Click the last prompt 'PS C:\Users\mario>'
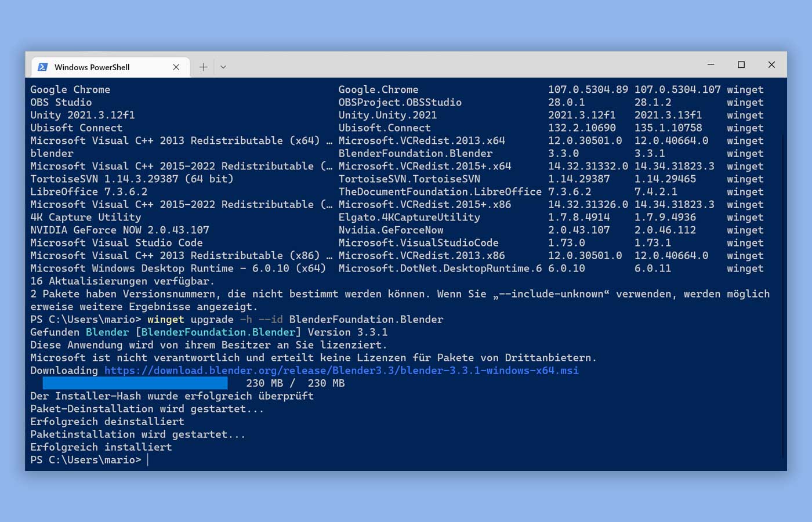Image resolution: width=812 pixels, height=522 pixels. click(86, 459)
